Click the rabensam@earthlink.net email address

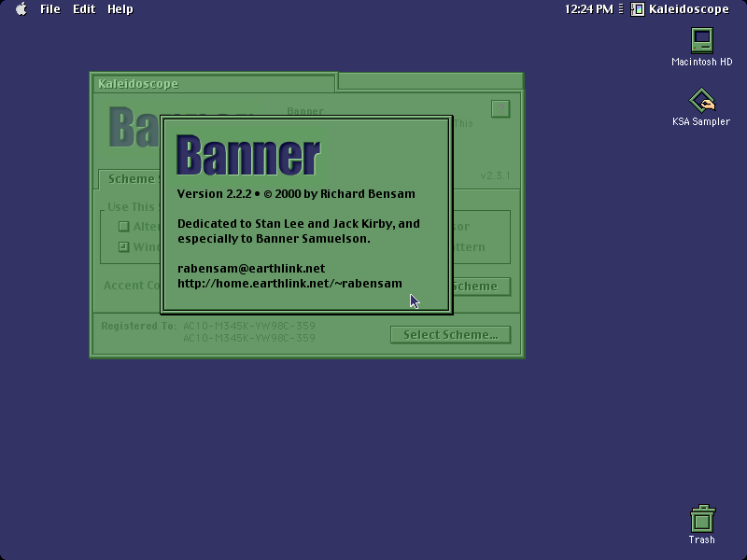tap(251, 269)
